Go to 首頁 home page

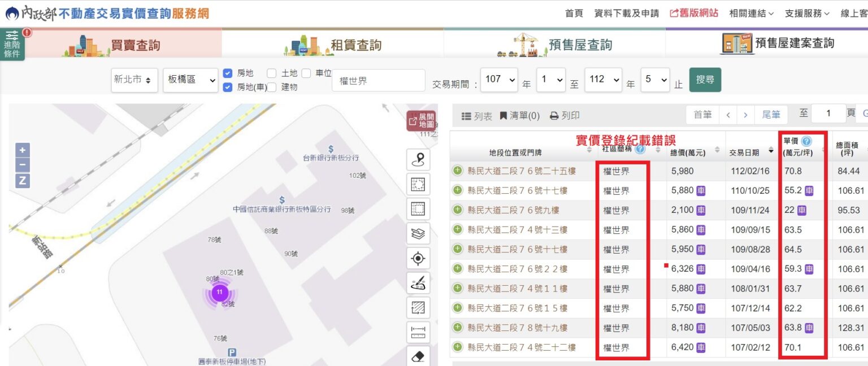[x=574, y=13]
